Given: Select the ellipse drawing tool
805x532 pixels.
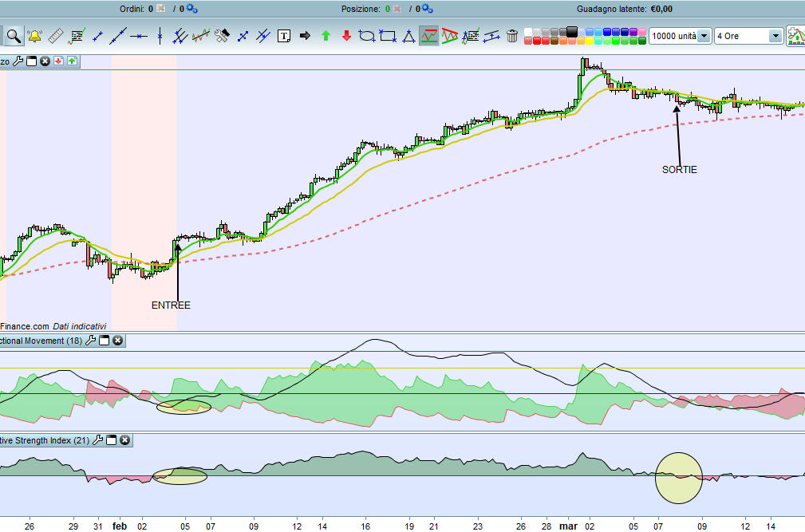Looking at the screenshot, I should (x=366, y=36).
